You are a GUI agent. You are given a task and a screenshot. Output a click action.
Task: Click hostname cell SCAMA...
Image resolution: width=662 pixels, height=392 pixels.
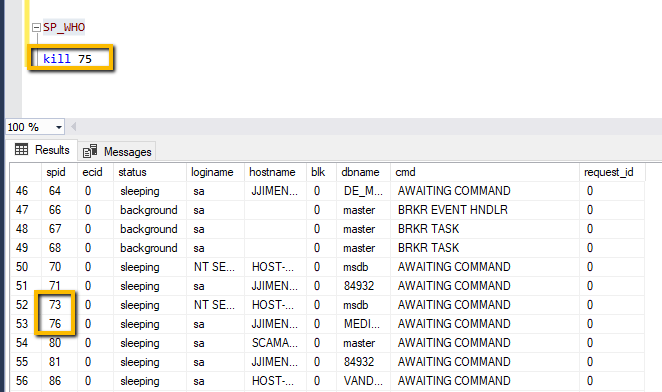275,343
